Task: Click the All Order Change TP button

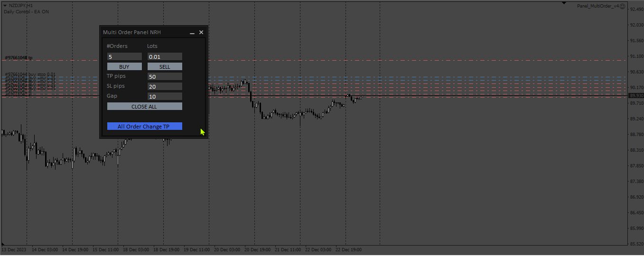Action: [144, 127]
